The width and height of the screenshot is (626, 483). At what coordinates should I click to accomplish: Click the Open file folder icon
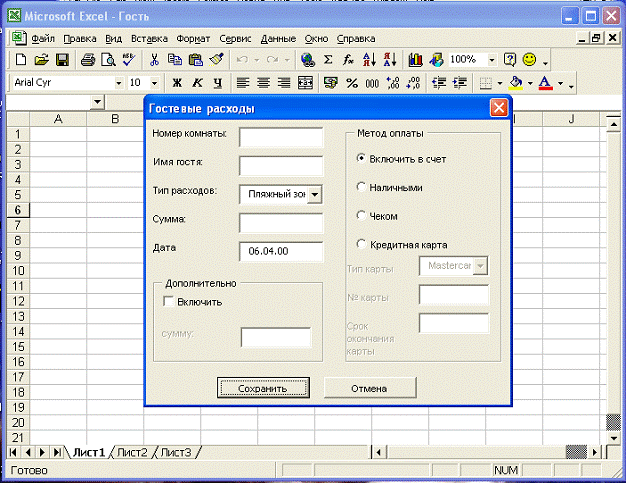(x=42, y=60)
